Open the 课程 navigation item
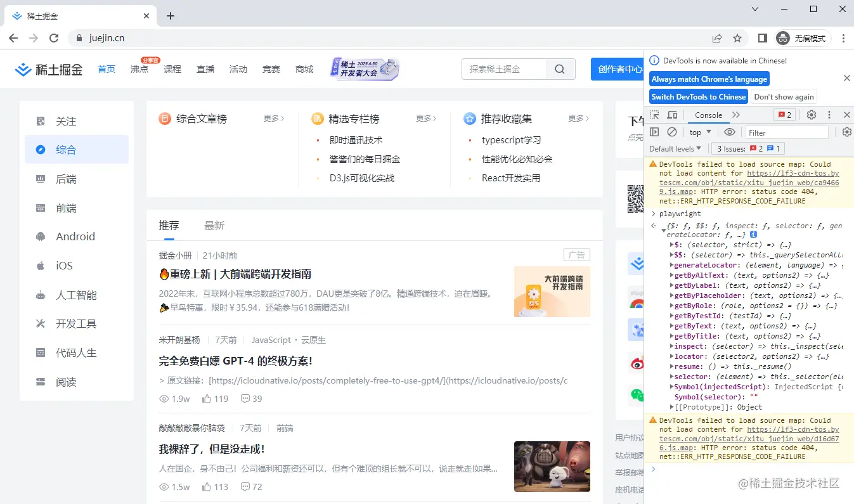Viewport: 854px width, 504px height. (x=172, y=69)
